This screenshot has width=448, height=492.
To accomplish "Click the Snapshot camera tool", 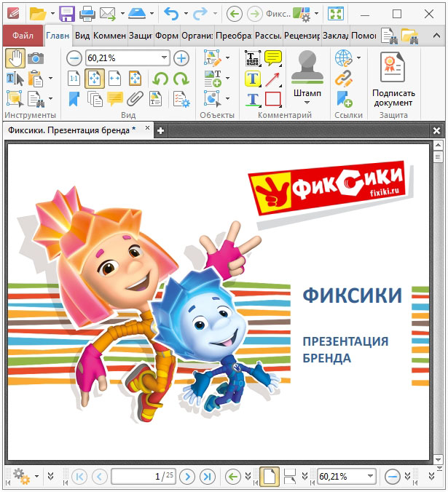I will 35,58.
